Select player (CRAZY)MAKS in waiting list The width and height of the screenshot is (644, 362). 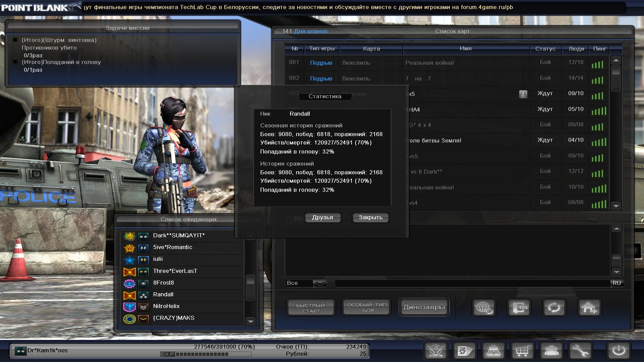point(182,319)
